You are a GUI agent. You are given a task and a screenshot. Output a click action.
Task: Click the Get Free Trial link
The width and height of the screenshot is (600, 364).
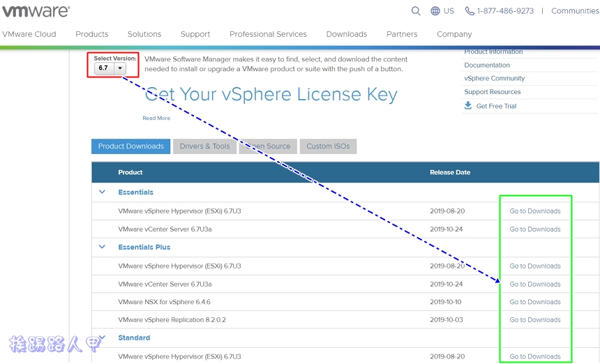point(496,106)
